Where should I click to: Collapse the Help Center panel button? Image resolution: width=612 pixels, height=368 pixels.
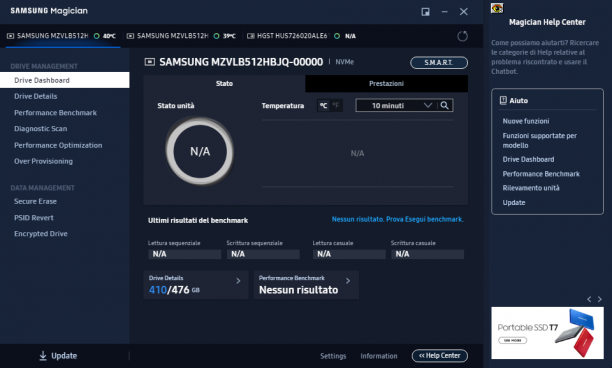click(439, 356)
